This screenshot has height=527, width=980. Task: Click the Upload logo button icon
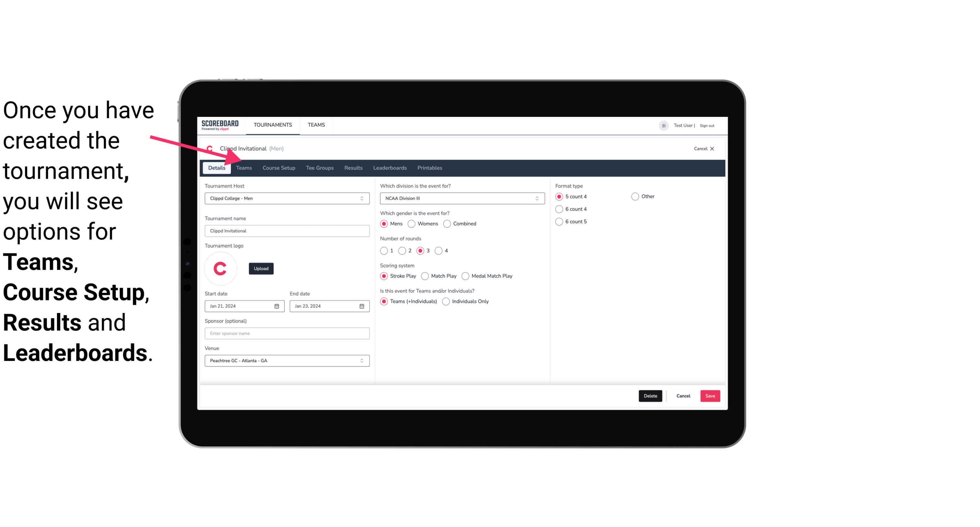[260, 268]
